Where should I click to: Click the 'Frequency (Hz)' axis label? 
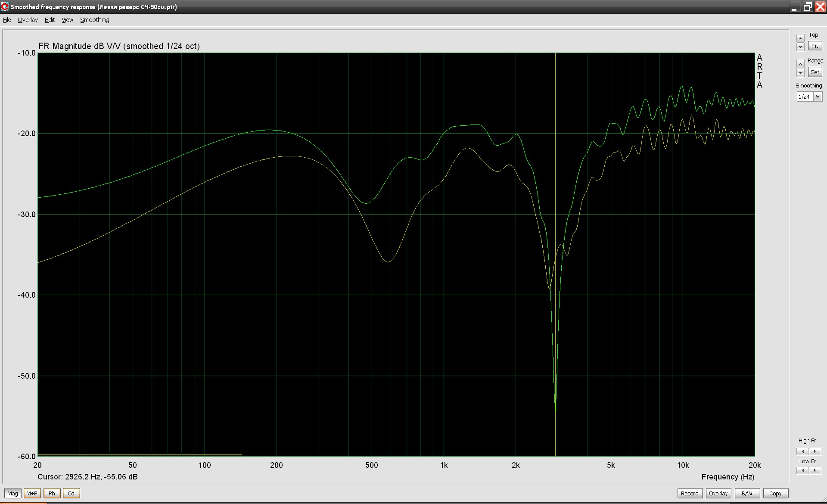coord(728,477)
